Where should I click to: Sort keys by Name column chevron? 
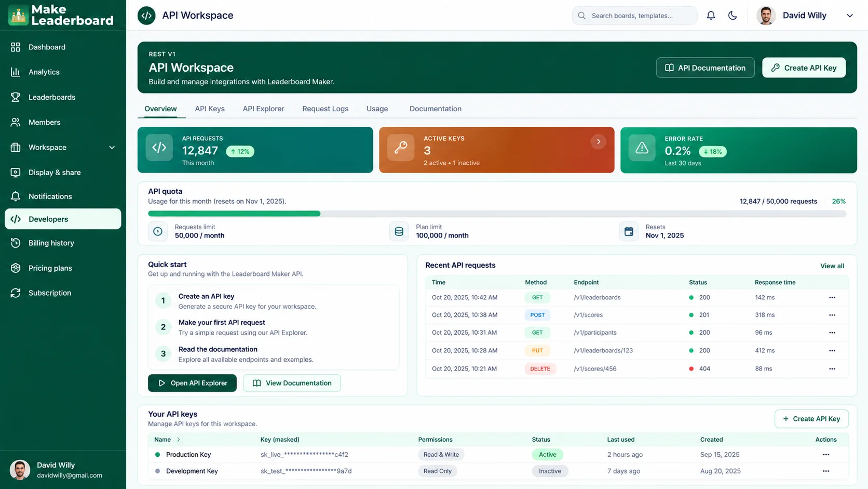[179, 440]
